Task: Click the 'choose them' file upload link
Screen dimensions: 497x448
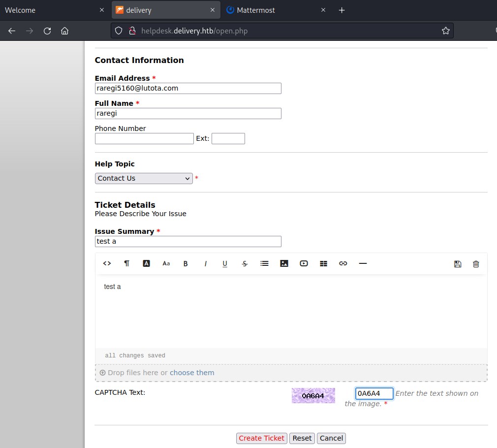Action: (x=192, y=373)
